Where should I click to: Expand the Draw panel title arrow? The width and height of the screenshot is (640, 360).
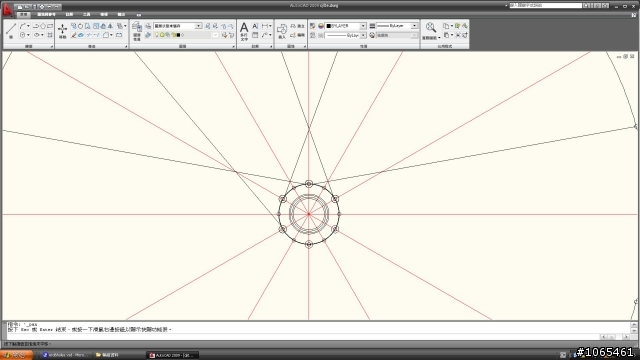click(52, 47)
